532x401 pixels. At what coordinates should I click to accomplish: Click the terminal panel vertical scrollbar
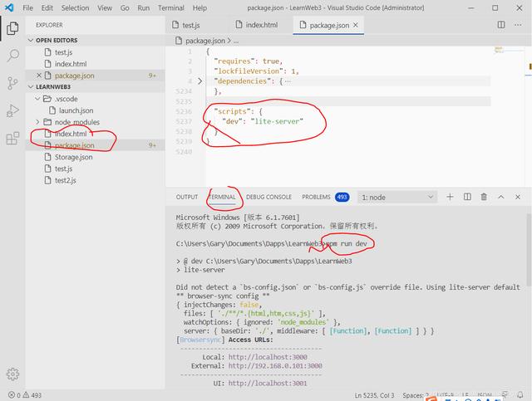[529, 249]
